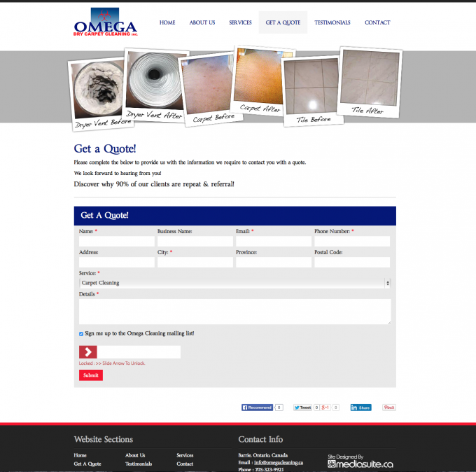Image resolution: width=476 pixels, height=472 pixels.
Task: Click the Facebook Recommend button
Action: [257, 407]
